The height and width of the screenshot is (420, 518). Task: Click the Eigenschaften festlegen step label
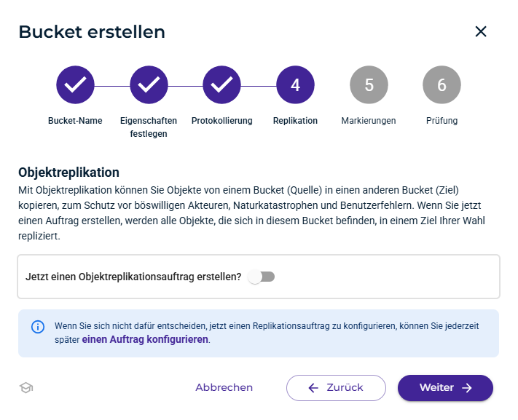tap(149, 127)
